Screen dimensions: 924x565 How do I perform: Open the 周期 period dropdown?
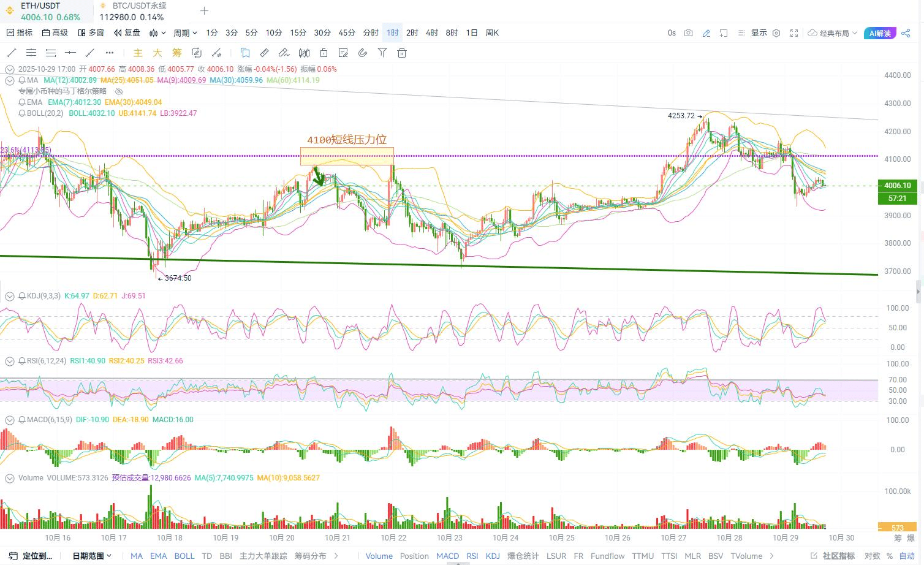(x=185, y=33)
